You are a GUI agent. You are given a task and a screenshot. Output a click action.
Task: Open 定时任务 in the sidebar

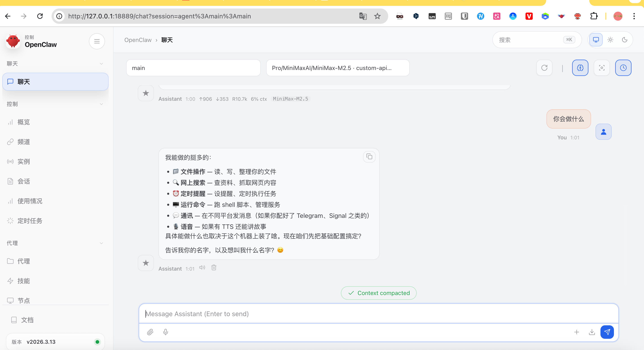coord(30,221)
